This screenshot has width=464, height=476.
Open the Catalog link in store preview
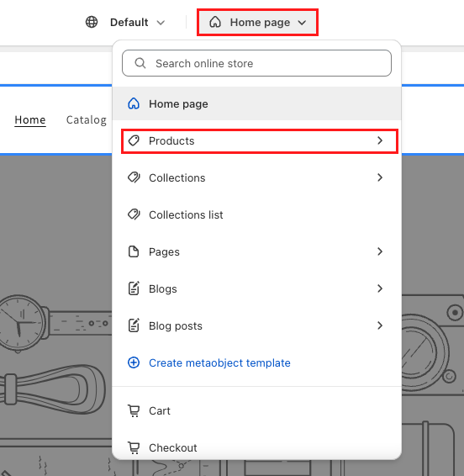pos(87,120)
